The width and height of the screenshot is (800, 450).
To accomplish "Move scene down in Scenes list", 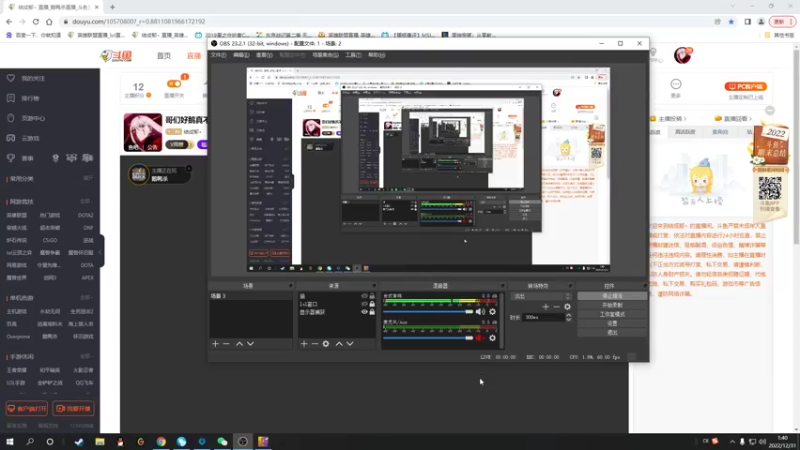I will tap(250, 344).
